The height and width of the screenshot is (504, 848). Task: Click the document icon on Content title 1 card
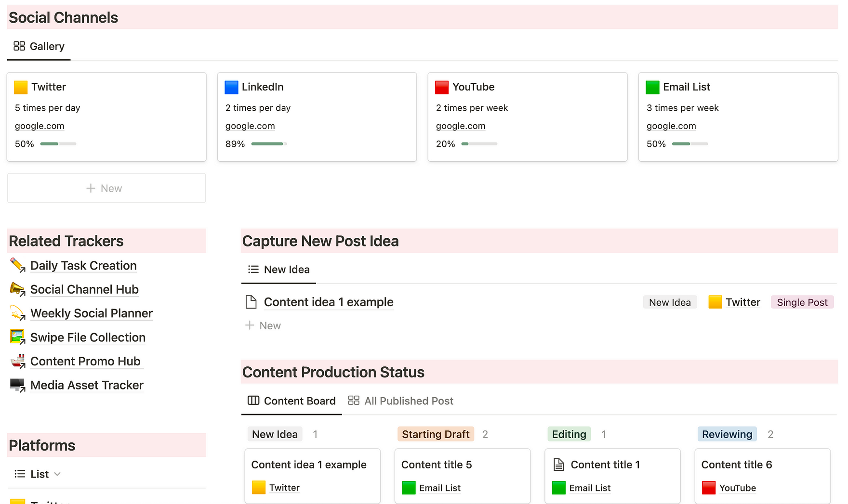(558, 465)
